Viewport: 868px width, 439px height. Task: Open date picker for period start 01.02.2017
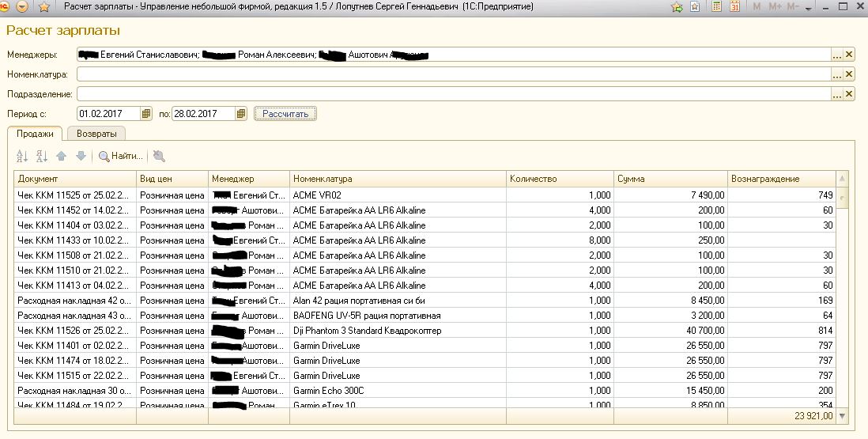click(146, 114)
